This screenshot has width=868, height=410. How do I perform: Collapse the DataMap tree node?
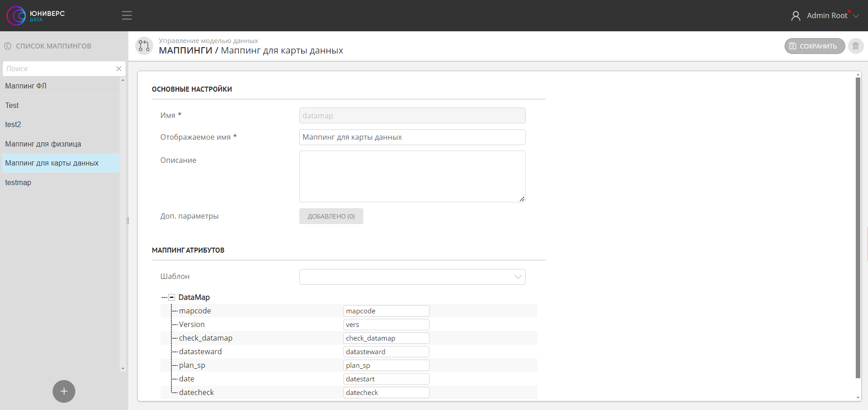(x=172, y=298)
